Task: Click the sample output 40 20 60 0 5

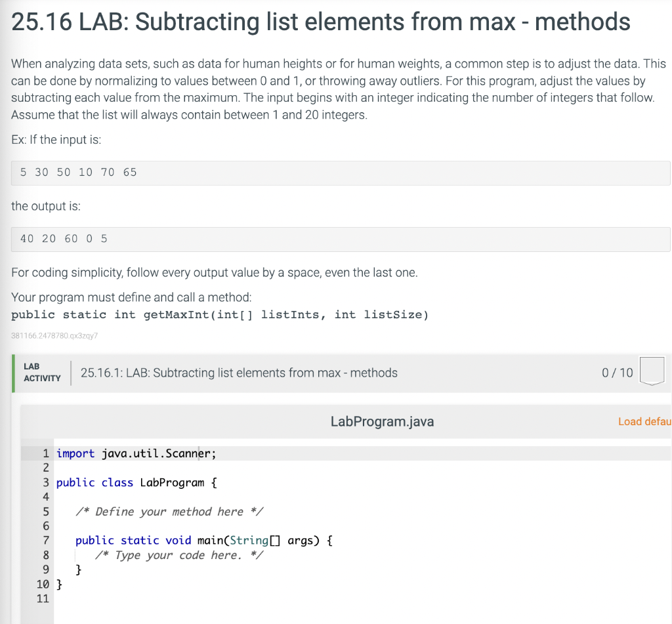Action: coord(64,239)
